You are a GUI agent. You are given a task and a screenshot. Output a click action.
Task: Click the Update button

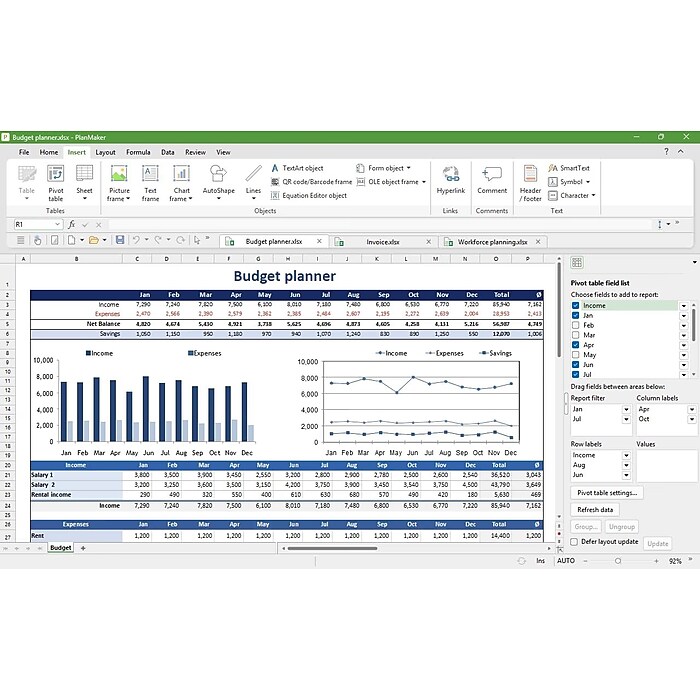657,544
